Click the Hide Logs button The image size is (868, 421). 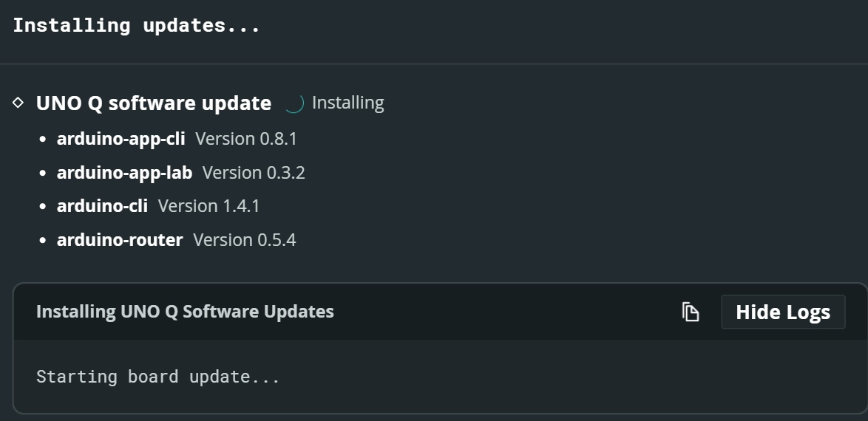783,312
